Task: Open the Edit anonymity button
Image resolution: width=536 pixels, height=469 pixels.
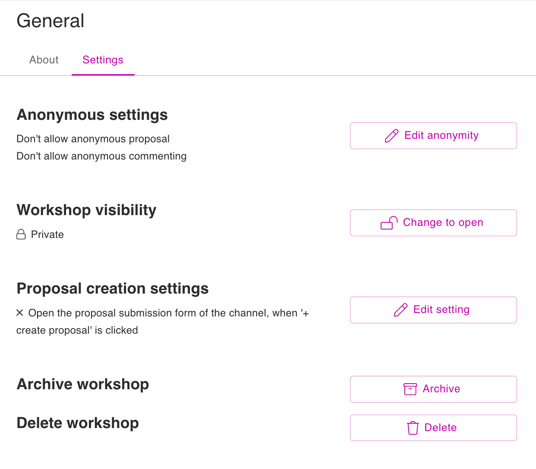Action: pos(433,136)
